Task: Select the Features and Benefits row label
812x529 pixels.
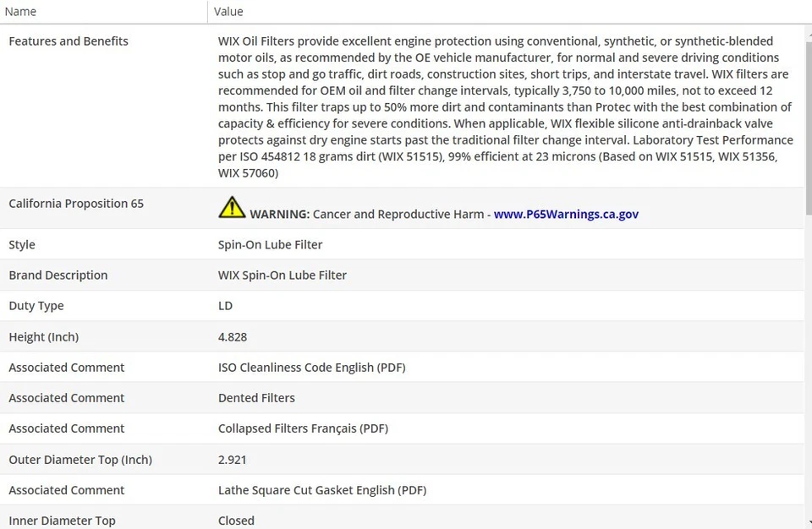Action: [x=69, y=41]
